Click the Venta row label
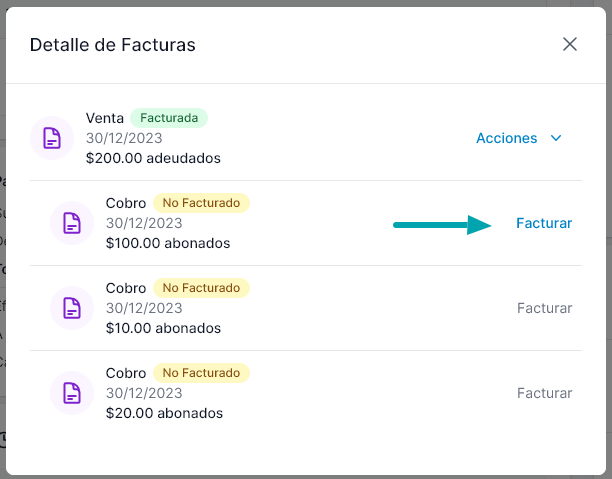This screenshot has width=612, height=479. click(x=105, y=118)
